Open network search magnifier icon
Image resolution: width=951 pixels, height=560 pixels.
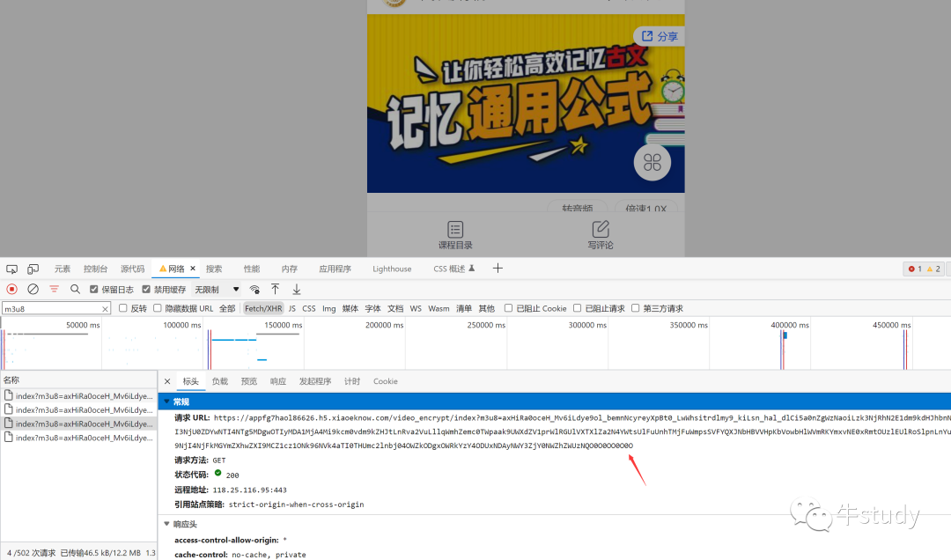(75, 290)
